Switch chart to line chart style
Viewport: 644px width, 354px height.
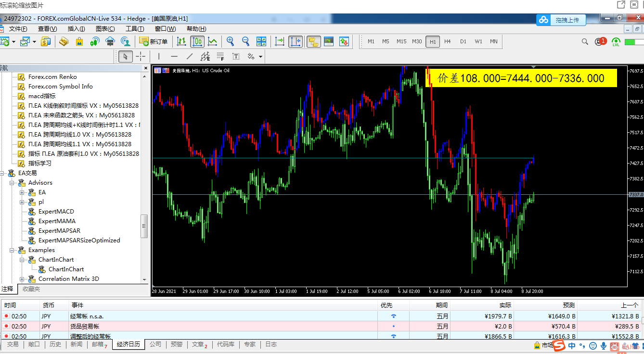212,41
